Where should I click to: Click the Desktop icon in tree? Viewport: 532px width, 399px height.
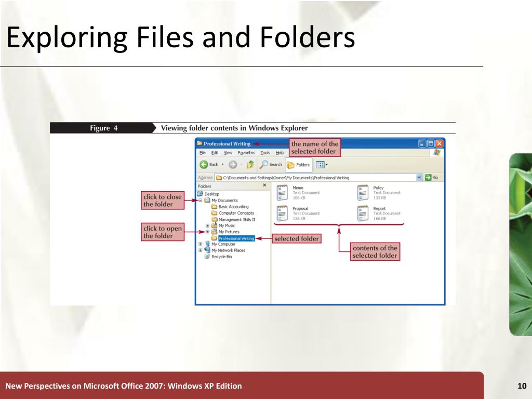coord(200,194)
